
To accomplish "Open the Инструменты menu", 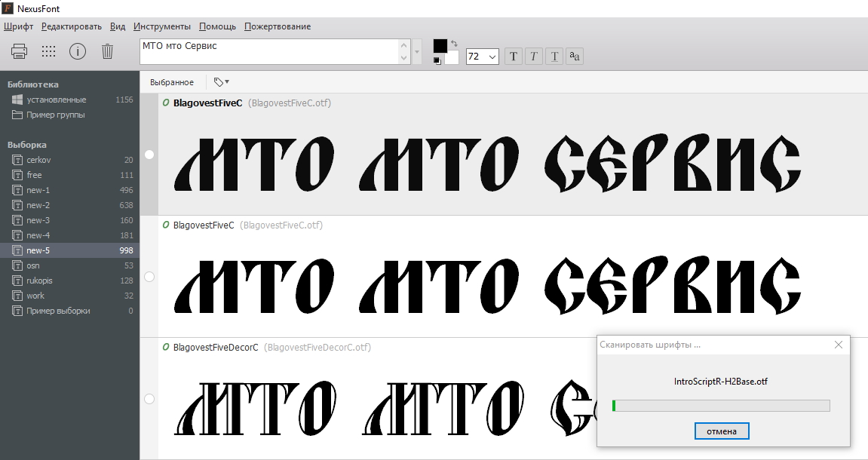I will click(162, 26).
